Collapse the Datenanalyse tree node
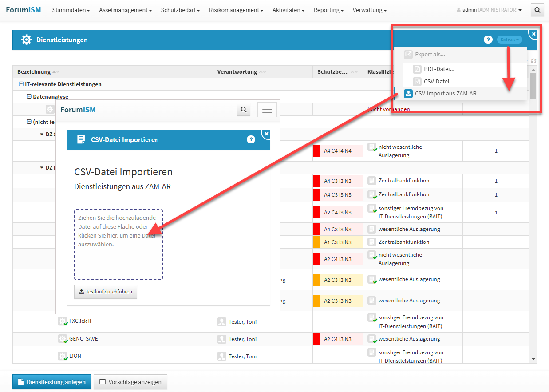549x392 pixels. 29,96
